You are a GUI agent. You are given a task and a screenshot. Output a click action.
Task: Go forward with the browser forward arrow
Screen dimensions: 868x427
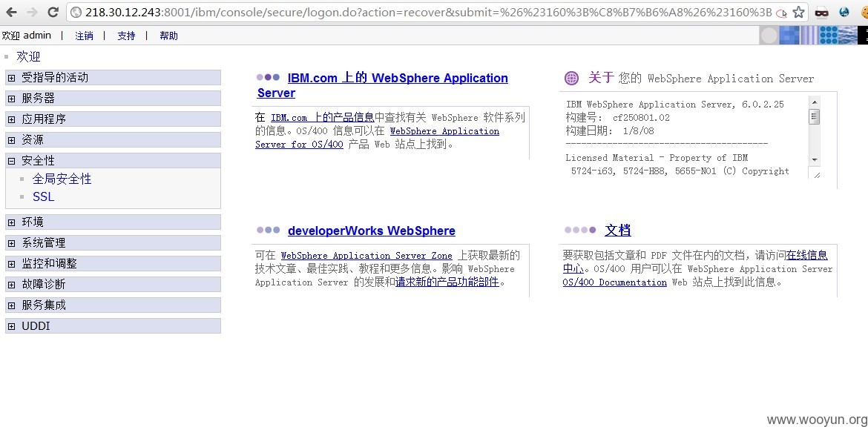click(32, 12)
